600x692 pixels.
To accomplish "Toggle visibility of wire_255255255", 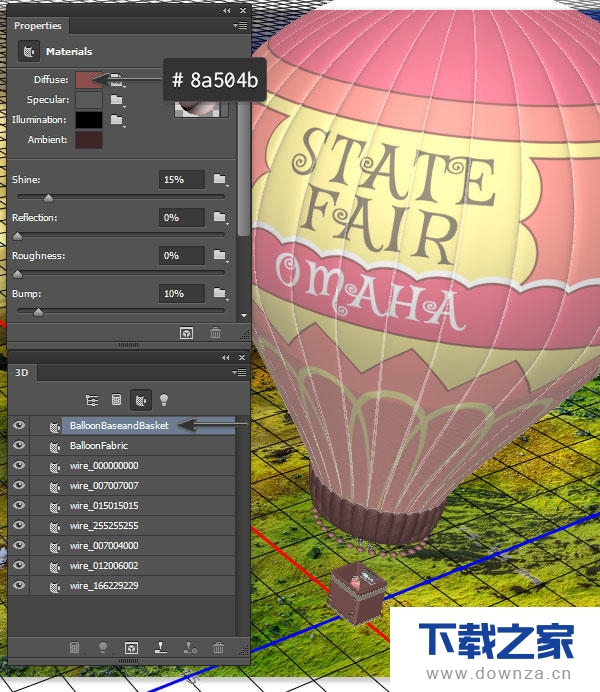I will [19, 525].
